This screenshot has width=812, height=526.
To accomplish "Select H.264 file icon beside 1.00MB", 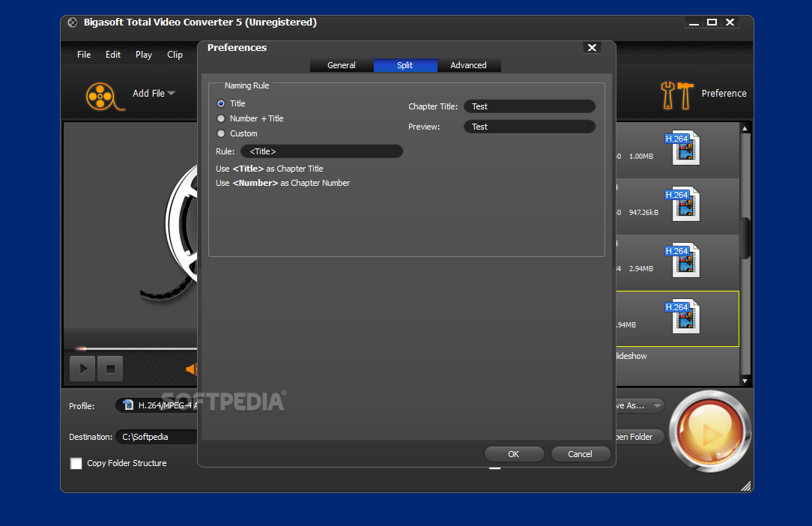I will tap(682, 148).
